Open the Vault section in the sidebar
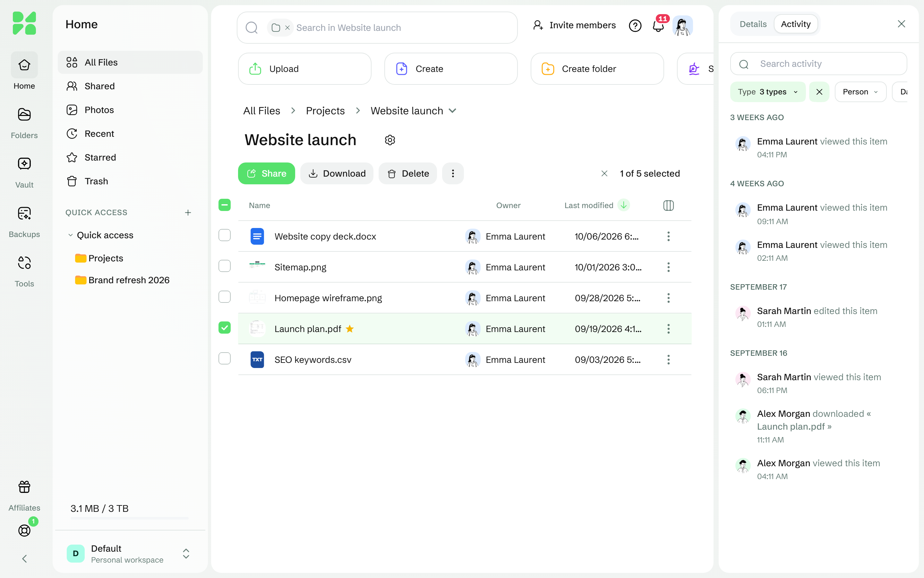 24,172
